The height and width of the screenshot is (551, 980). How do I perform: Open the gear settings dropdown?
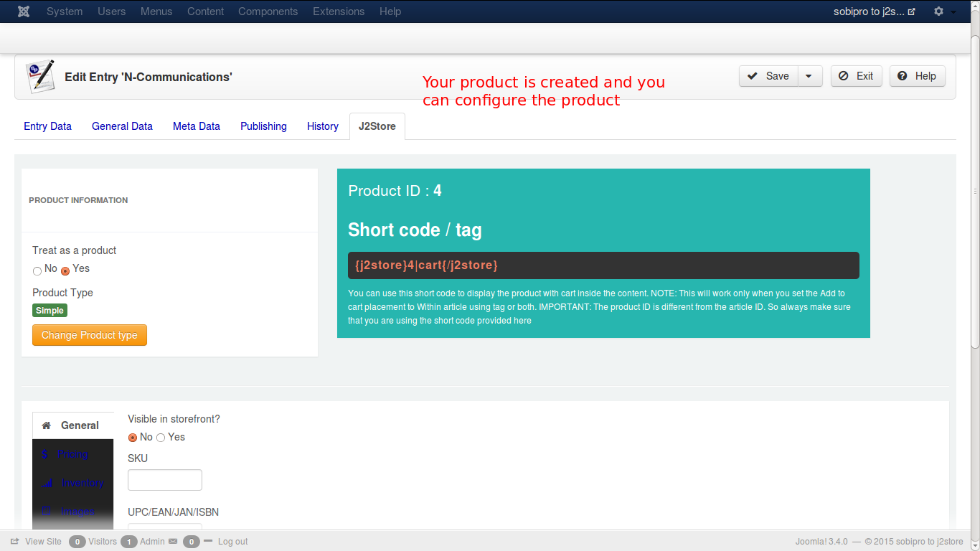[x=944, y=11]
